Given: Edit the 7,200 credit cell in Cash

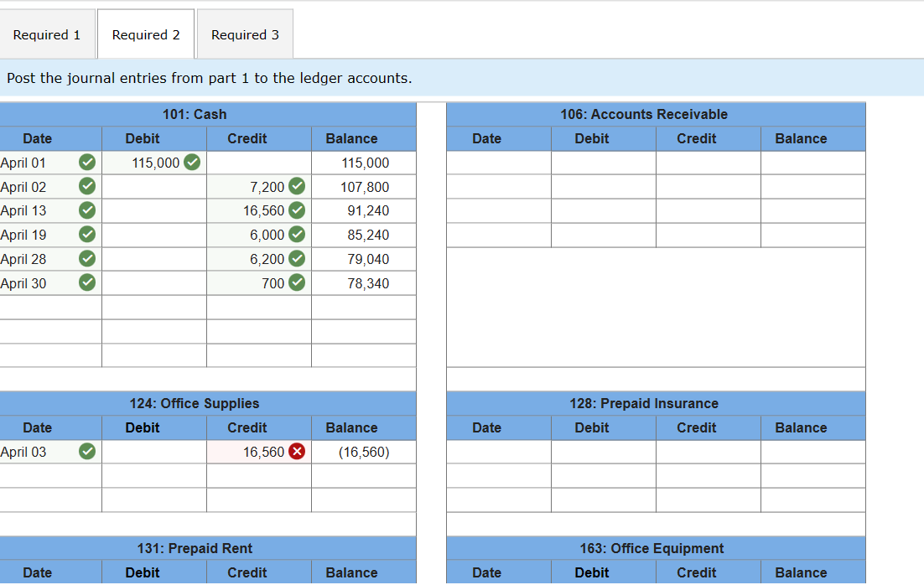Looking at the screenshot, I should pos(259,187).
